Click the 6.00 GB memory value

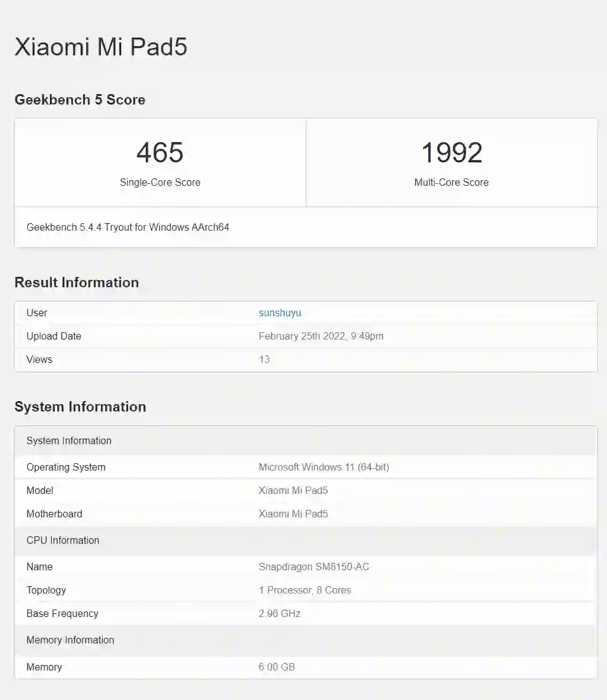(277, 667)
